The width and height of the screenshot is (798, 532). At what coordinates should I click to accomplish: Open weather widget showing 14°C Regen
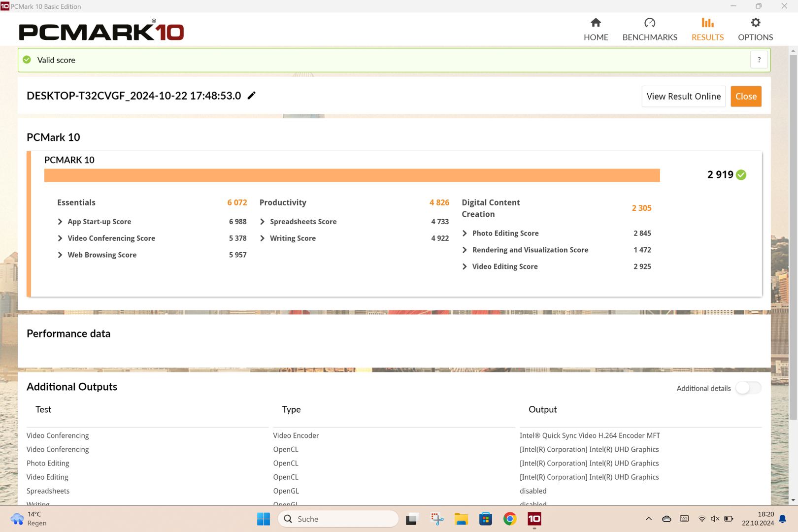click(x=29, y=519)
